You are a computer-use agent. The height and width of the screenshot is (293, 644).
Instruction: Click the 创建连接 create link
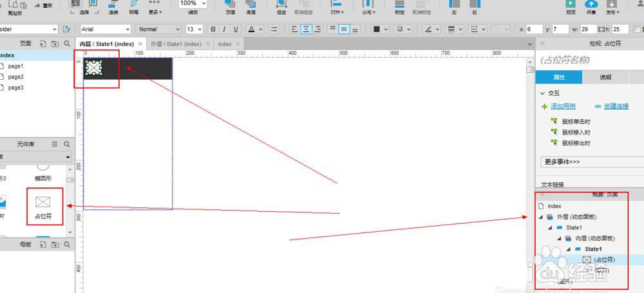point(616,106)
